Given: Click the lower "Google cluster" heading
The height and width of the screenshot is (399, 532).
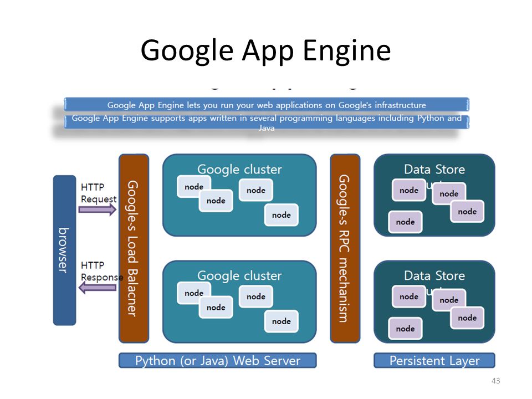Looking at the screenshot, I should click(239, 275).
